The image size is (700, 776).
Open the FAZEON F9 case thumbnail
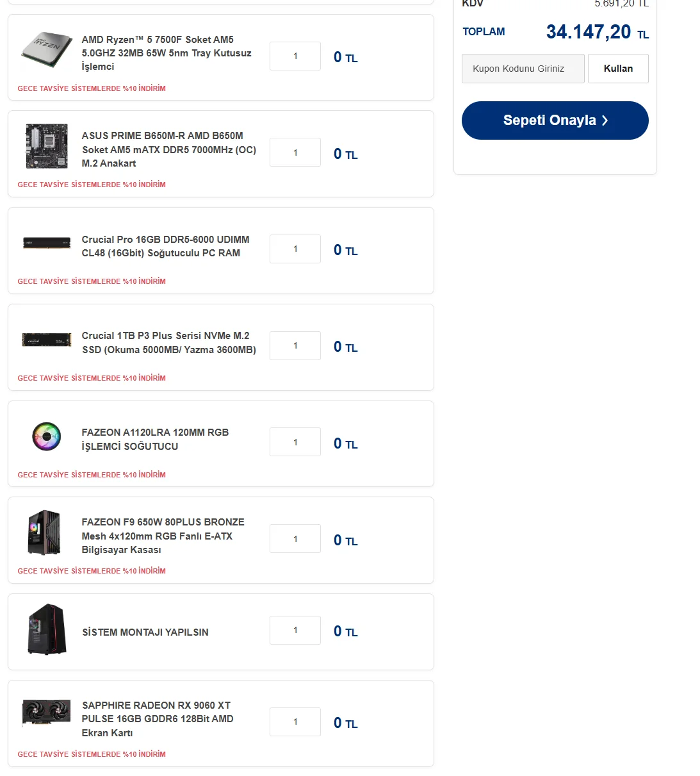coord(45,532)
